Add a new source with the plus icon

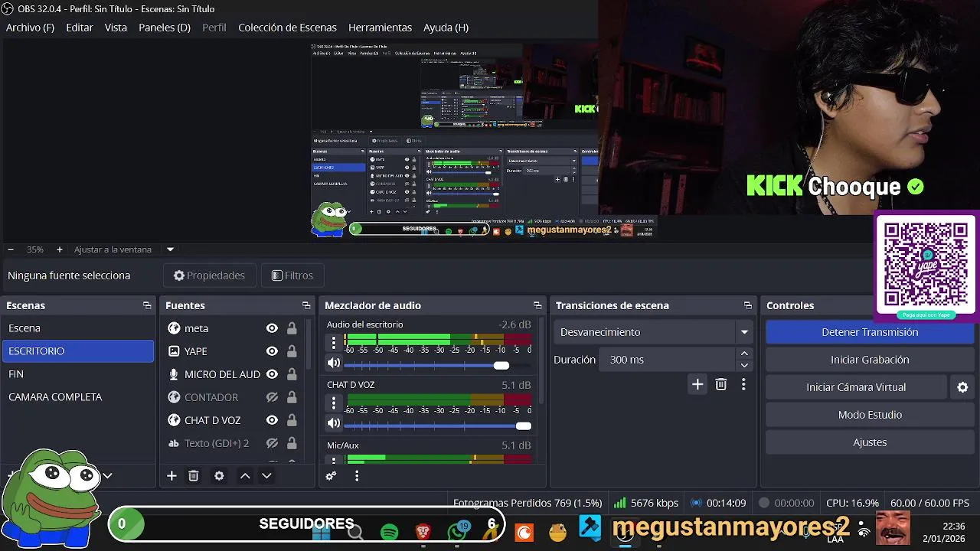pos(171,476)
